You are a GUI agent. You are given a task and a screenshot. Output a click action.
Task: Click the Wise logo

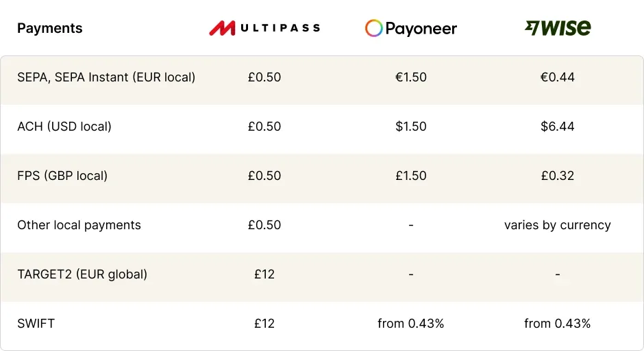(558, 28)
